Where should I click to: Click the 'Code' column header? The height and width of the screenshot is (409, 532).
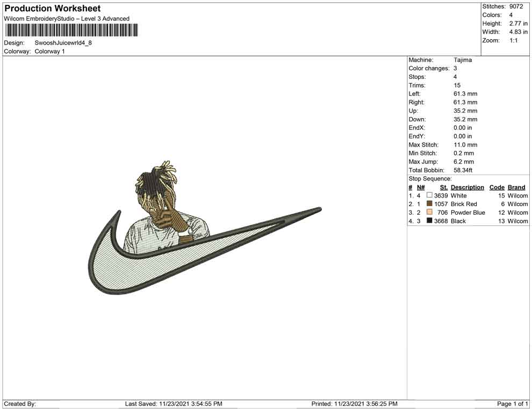click(497, 187)
